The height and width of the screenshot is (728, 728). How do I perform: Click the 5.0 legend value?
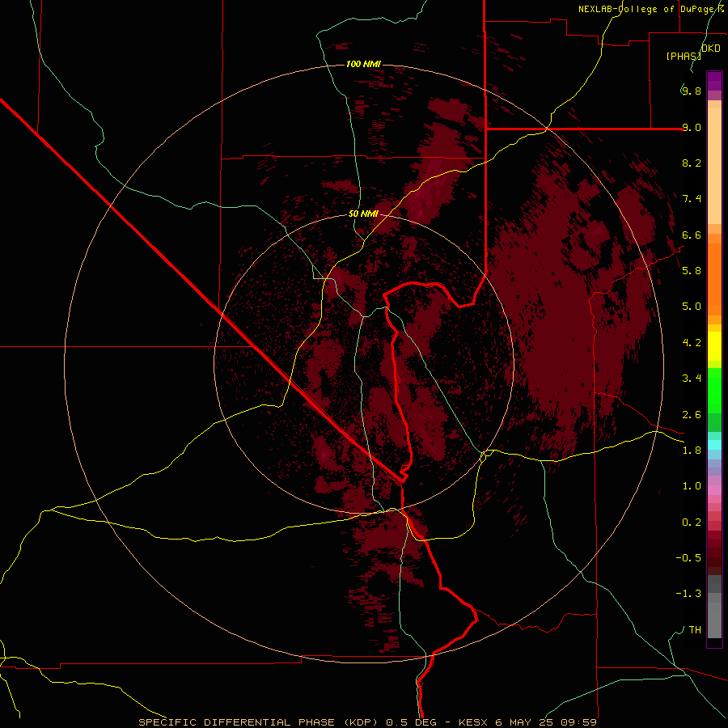(x=692, y=307)
